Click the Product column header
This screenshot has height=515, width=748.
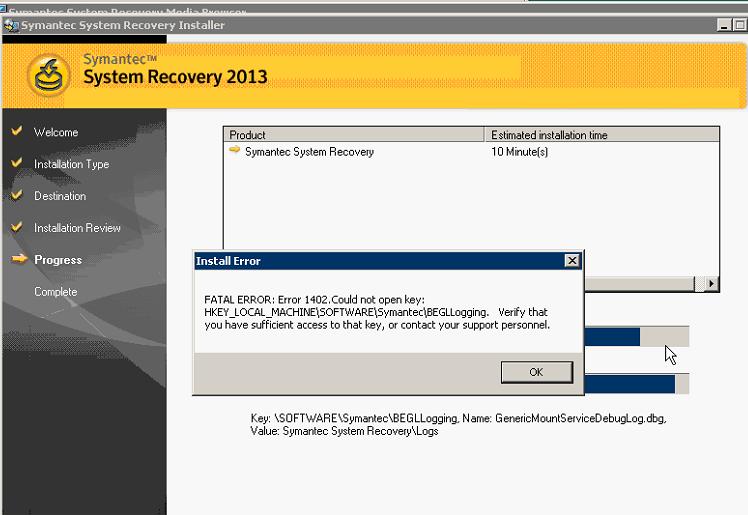pos(354,134)
